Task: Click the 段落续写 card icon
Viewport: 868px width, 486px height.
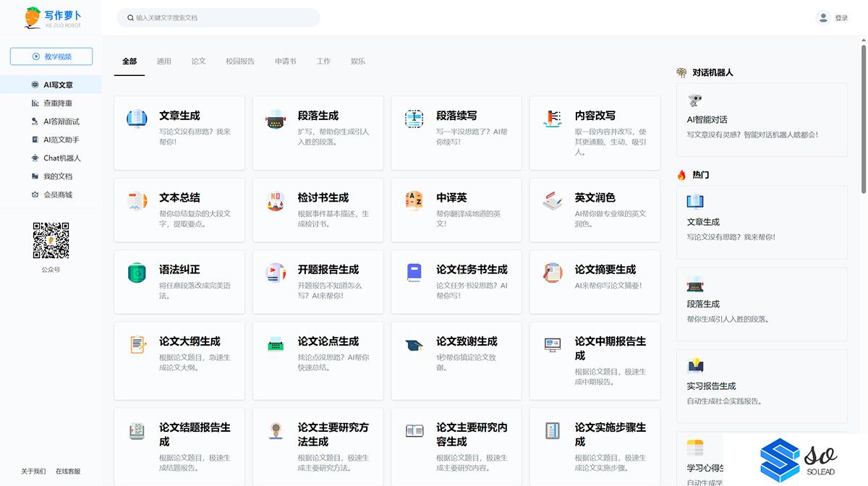Action: coord(414,119)
